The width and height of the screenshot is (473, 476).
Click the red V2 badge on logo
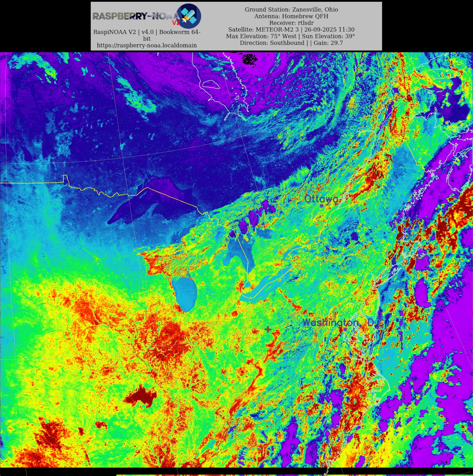[176, 23]
